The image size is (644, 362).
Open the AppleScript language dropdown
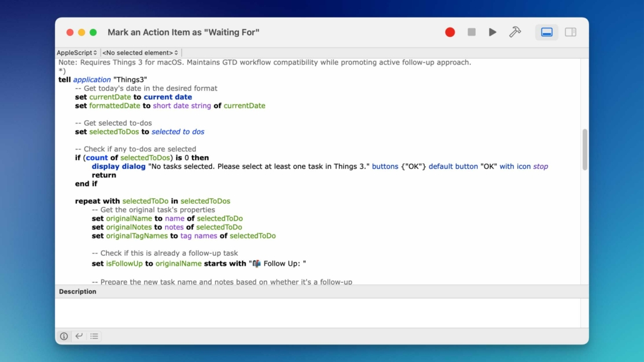(77, 53)
